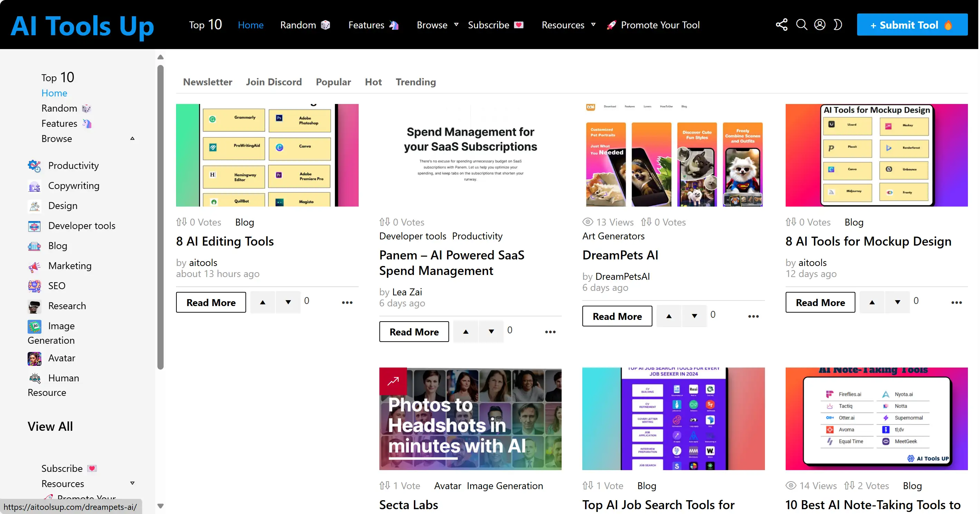Open Promote Your Tool link
This screenshot has height=514, width=980.
pos(653,25)
